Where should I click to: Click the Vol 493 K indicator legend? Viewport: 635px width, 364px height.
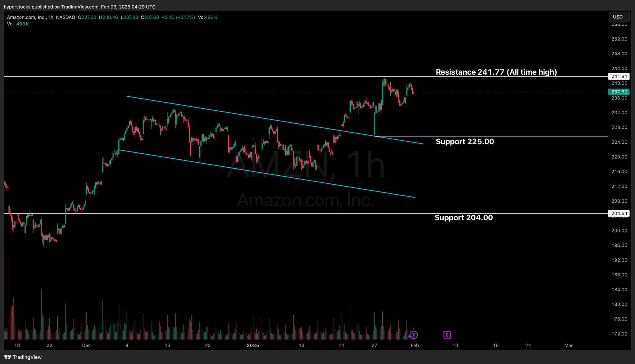coord(18,24)
